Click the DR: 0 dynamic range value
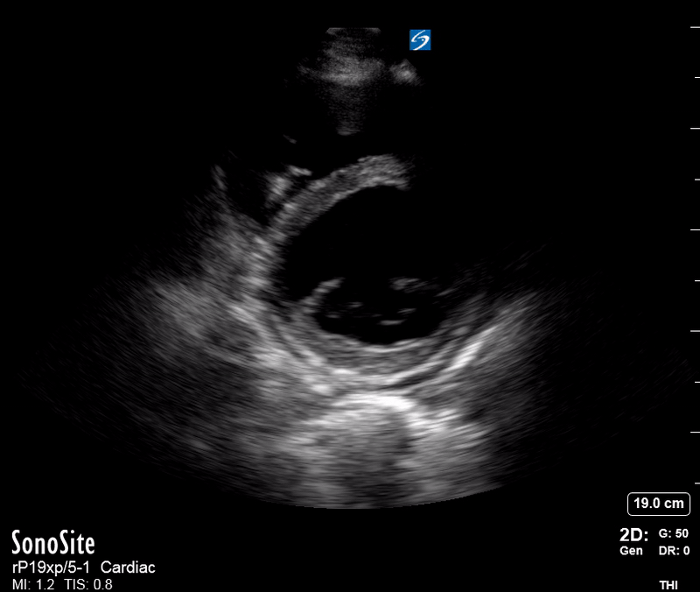This screenshot has width=700, height=592. (x=674, y=551)
